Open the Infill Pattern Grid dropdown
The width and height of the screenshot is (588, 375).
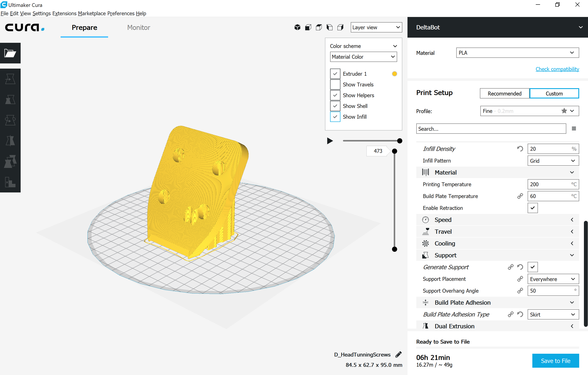coord(553,161)
